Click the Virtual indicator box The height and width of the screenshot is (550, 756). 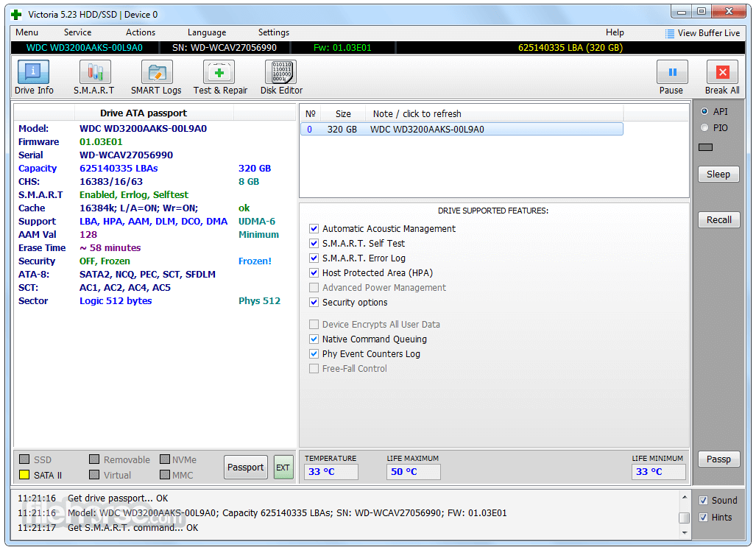pos(94,475)
